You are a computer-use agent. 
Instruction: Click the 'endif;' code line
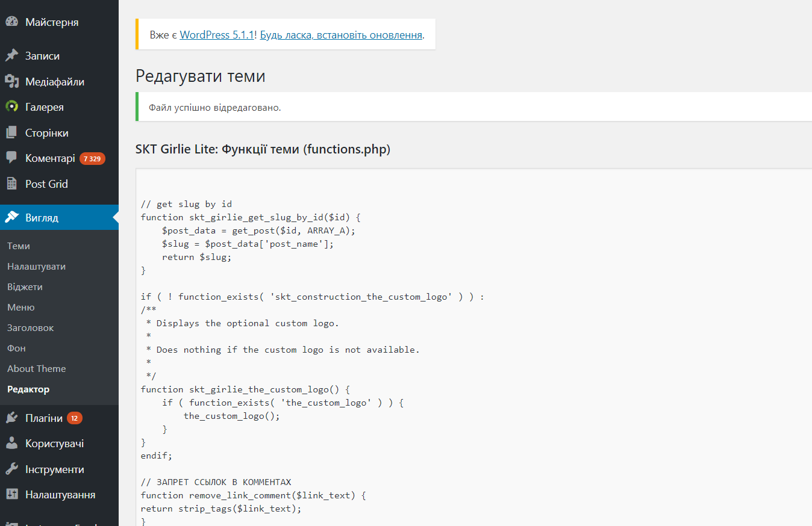coord(157,456)
